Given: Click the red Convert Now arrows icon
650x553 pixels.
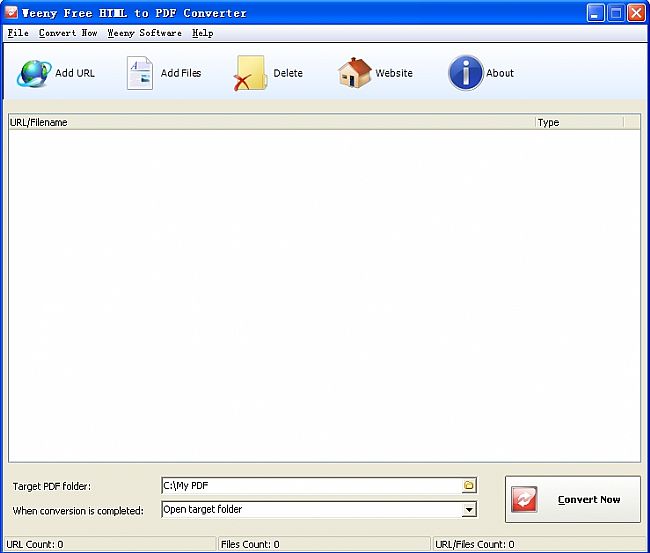Looking at the screenshot, I should 524,500.
